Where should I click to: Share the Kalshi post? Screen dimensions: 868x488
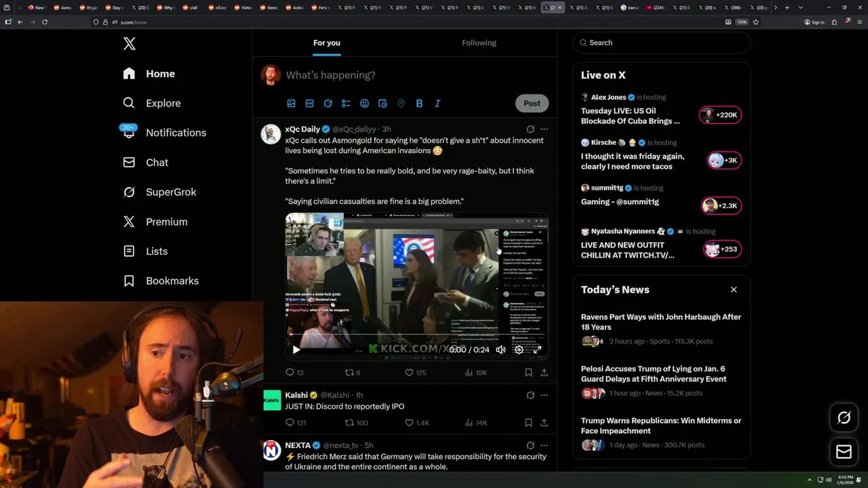(x=544, y=423)
